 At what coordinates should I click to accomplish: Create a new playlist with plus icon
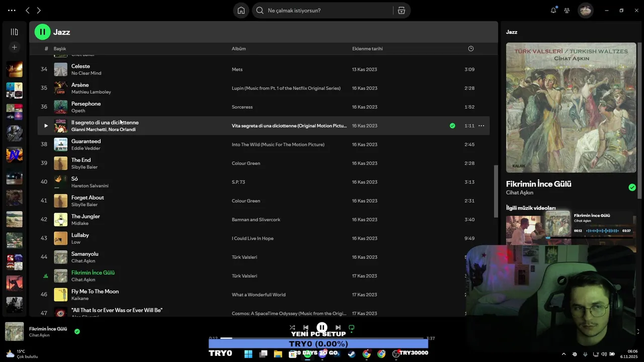tap(14, 47)
